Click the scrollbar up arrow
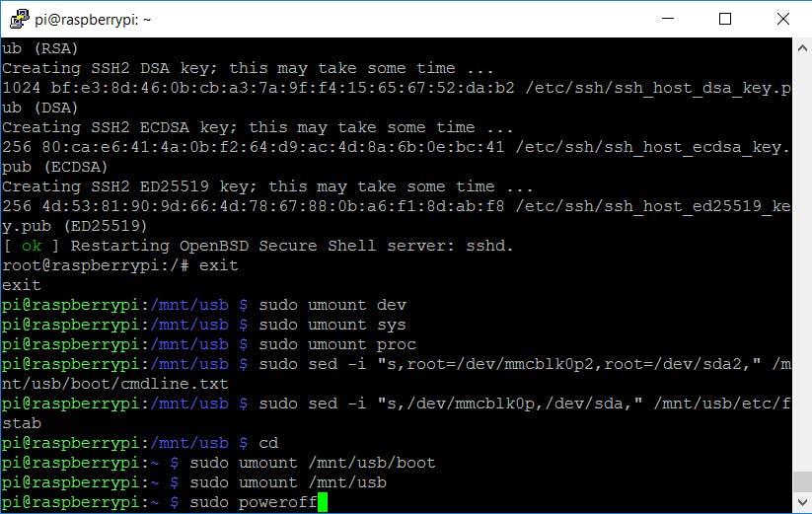The height and width of the screenshot is (514, 812). coord(801,48)
